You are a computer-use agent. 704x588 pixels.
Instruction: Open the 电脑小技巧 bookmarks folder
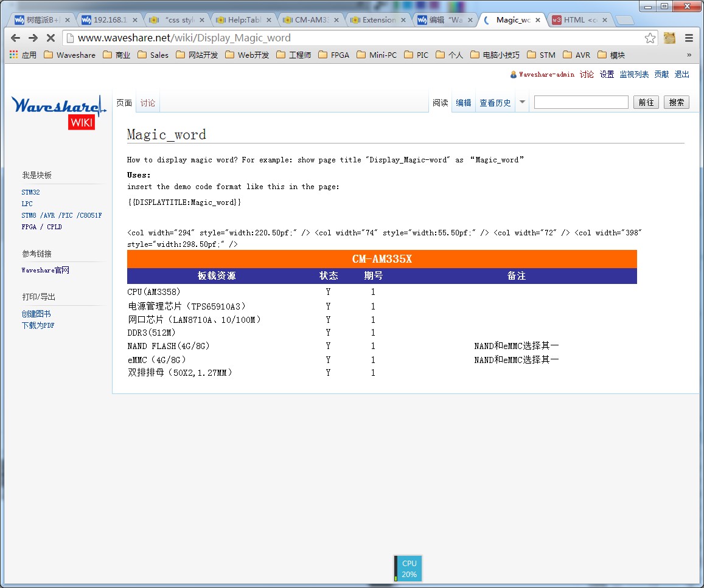click(x=495, y=55)
